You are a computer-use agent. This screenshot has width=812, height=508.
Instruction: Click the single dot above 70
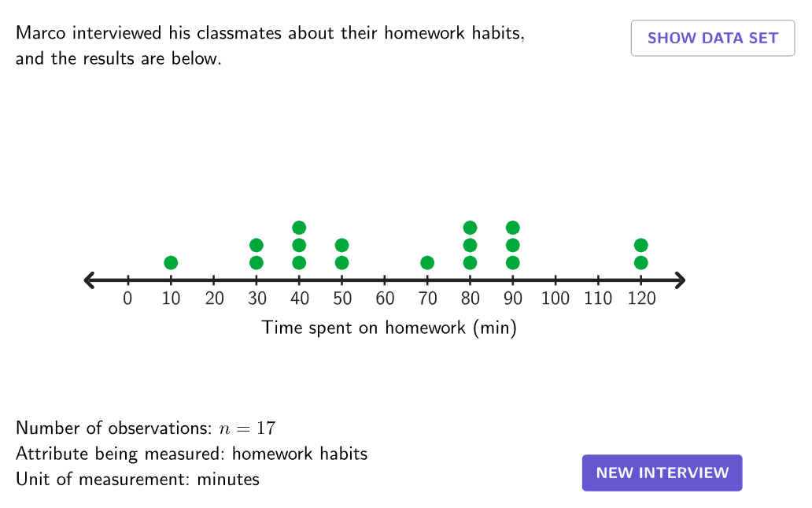(x=427, y=263)
